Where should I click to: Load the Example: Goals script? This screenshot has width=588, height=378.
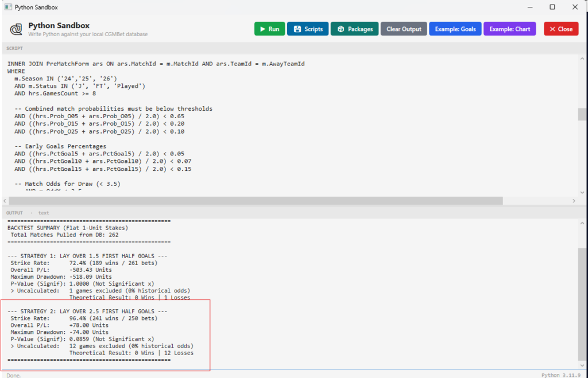click(x=455, y=29)
